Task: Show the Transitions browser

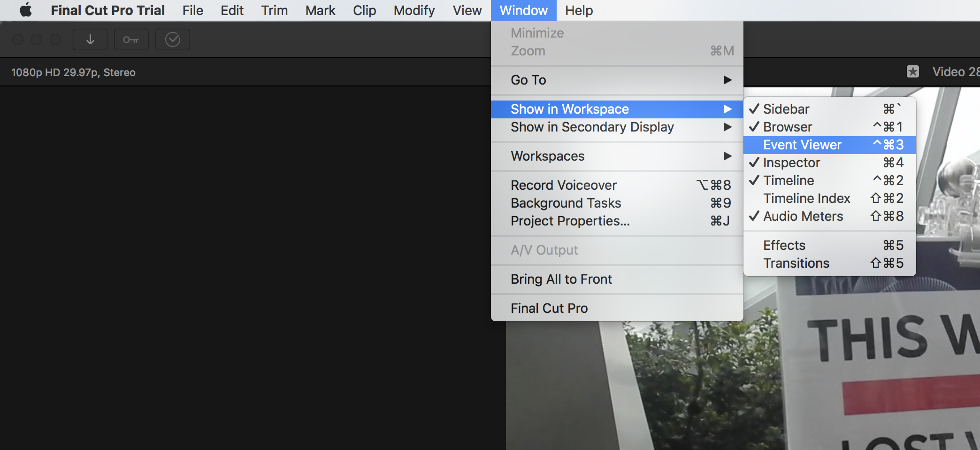Action: (829, 263)
